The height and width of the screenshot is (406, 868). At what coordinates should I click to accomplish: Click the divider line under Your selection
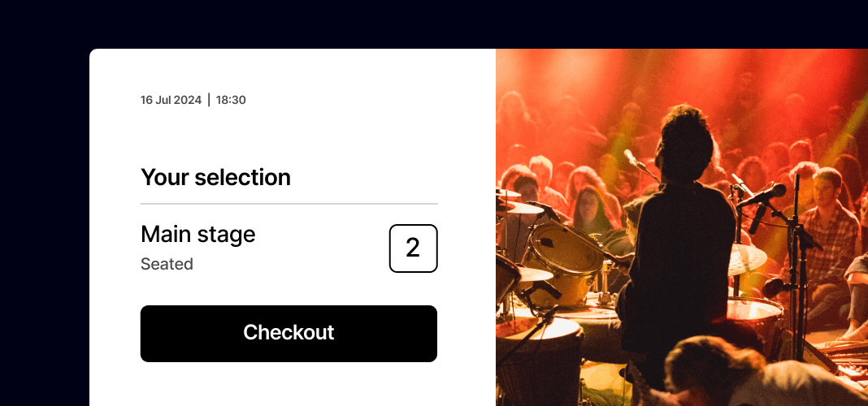(x=289, y=204)
